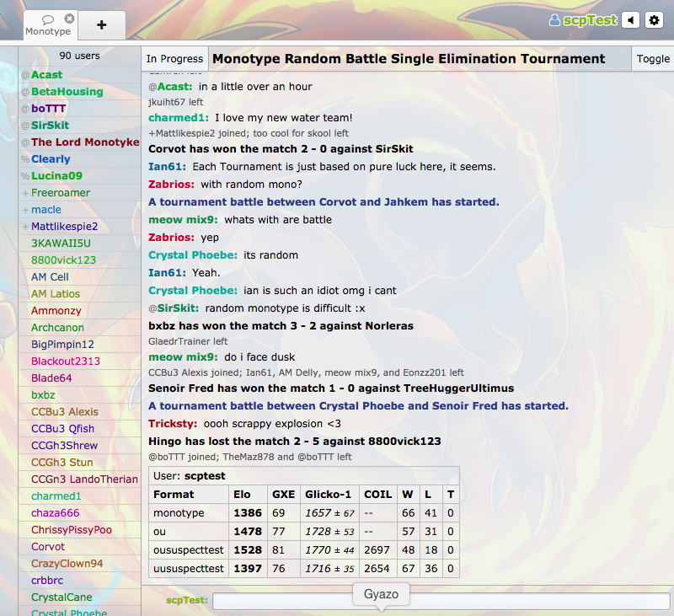
Task: Click the scptest name in ladder table
Action: [x=205, y=476]
